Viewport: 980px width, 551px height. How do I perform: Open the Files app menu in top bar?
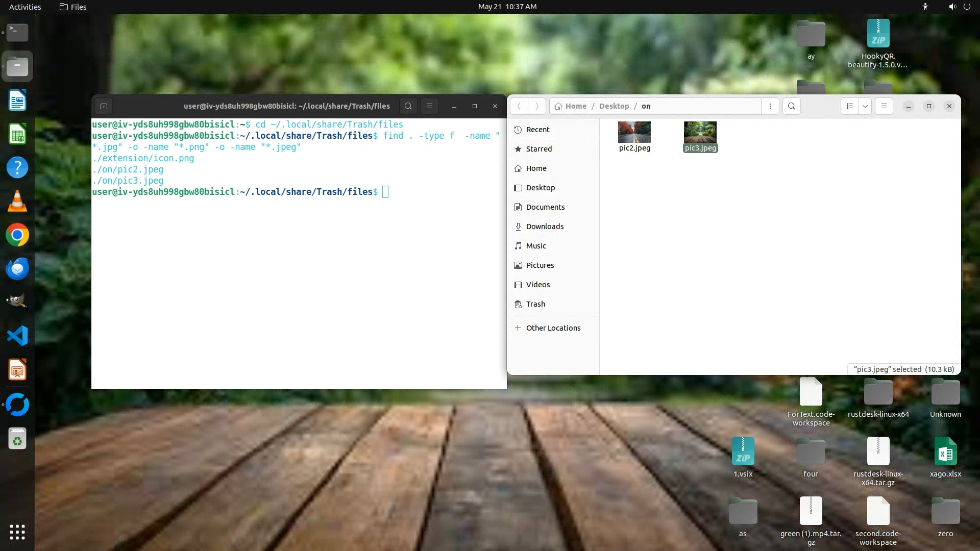coord(73,7)
